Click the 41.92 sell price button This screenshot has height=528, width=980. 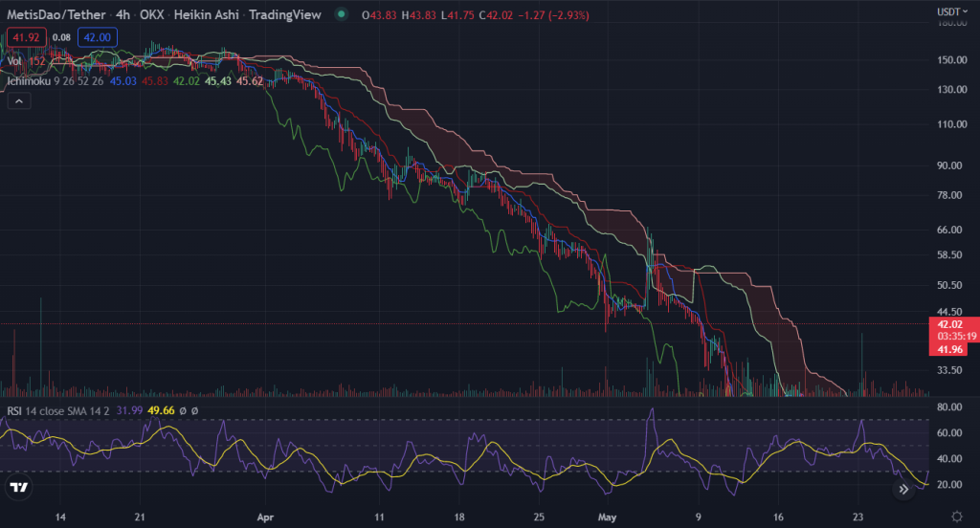pos(26,37)
